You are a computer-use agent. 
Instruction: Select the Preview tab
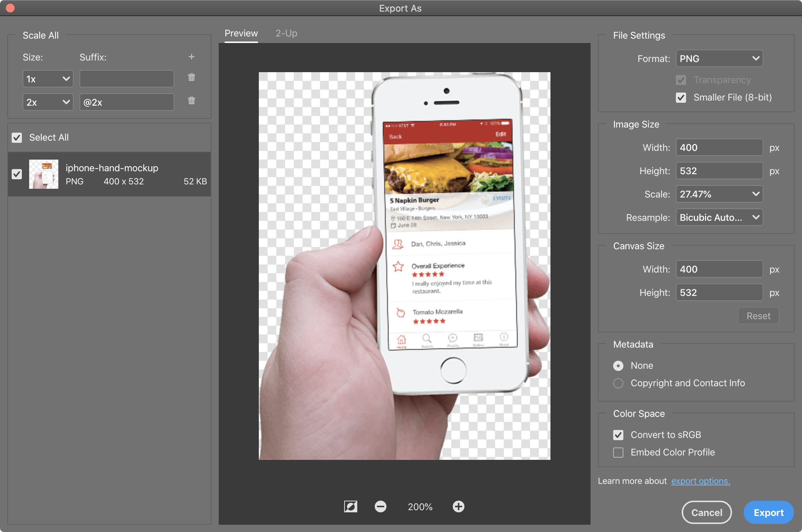[x=241, y=33]
